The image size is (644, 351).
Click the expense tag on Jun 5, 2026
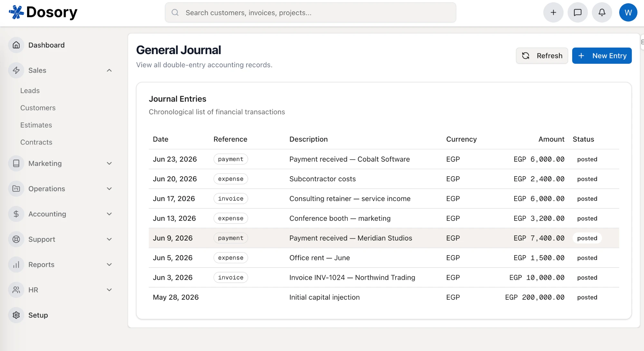click(231, 258)
